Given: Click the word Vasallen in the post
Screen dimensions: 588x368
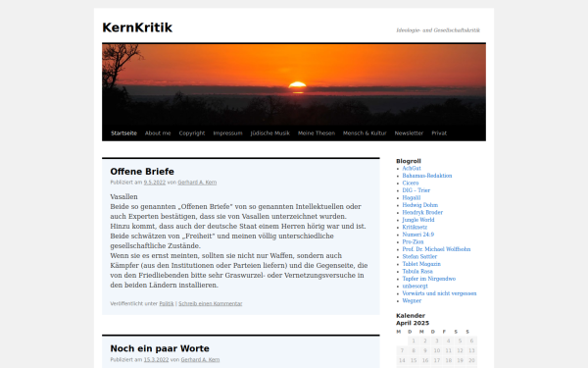Looking at the screenshot, I should click(123, 197).
